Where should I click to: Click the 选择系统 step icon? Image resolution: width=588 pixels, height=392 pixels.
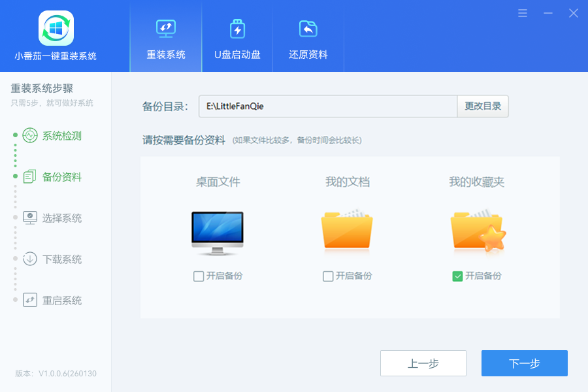[x=30, y=218]
